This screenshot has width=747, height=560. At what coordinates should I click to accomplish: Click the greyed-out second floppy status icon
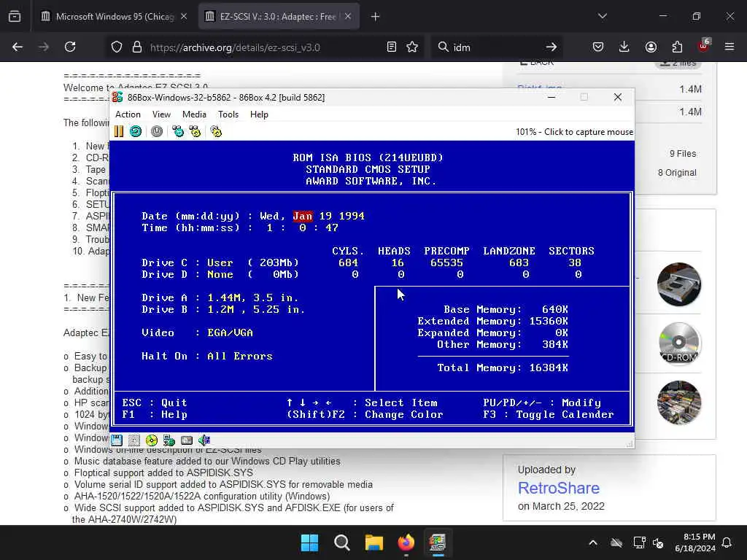[x=134, y=440]
